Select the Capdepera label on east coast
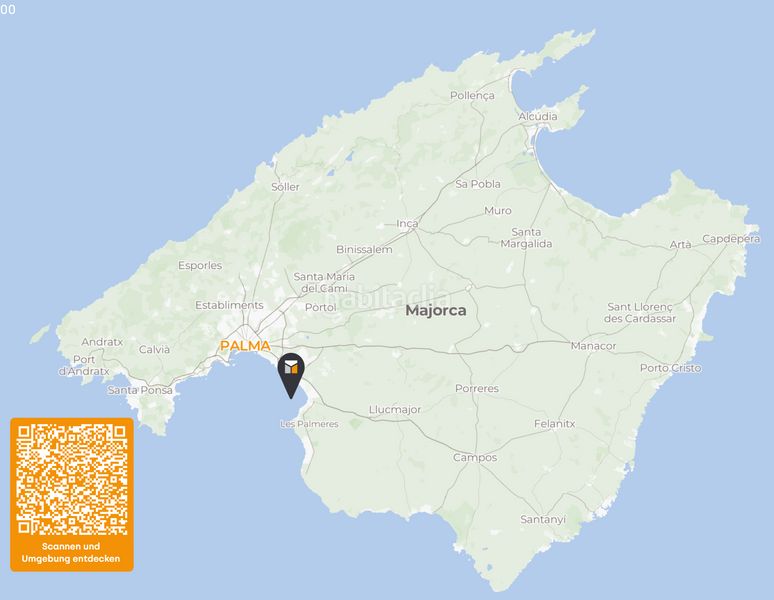774x600 pixels. tap(731, 239)
